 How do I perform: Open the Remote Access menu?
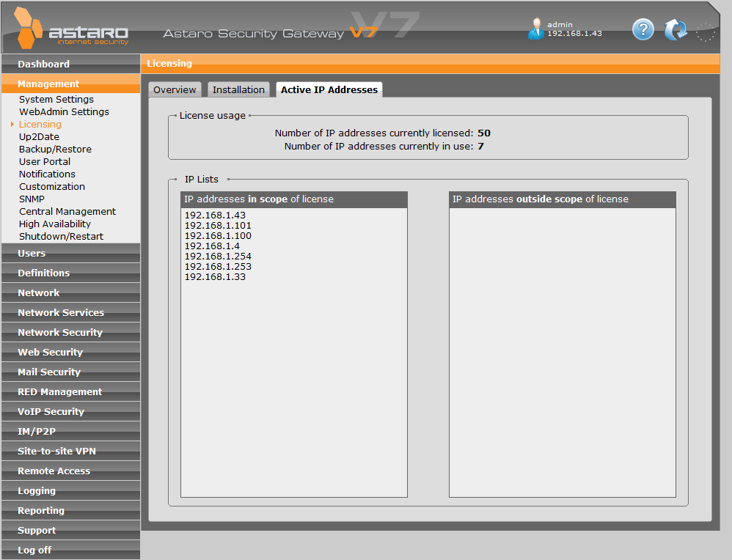pyautogui.click(x=71, y=471)
